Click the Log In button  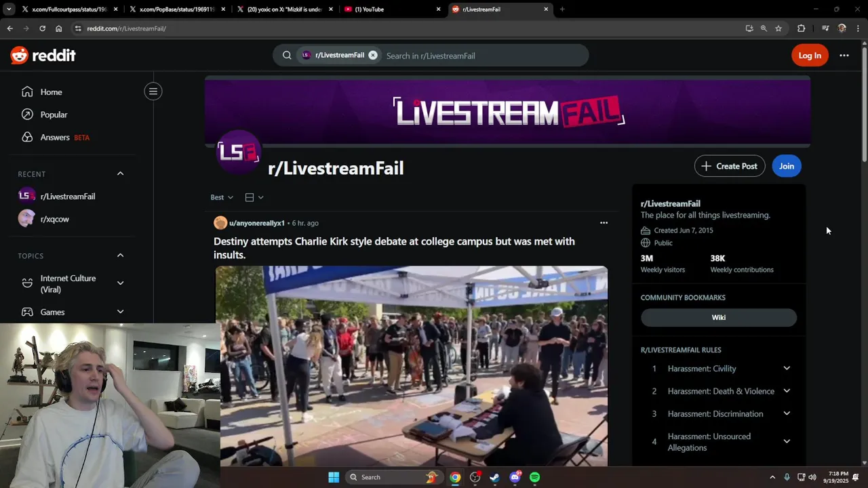(x=810, y=56)
